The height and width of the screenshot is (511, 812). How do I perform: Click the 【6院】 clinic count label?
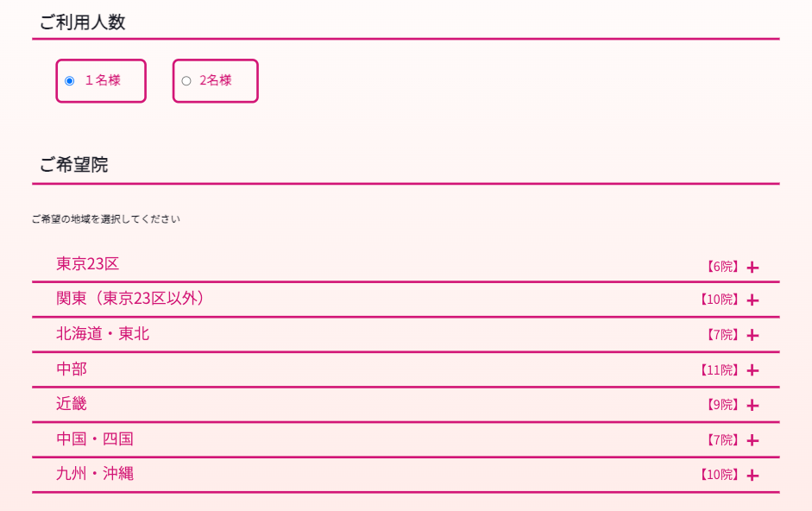click(722, 267)
